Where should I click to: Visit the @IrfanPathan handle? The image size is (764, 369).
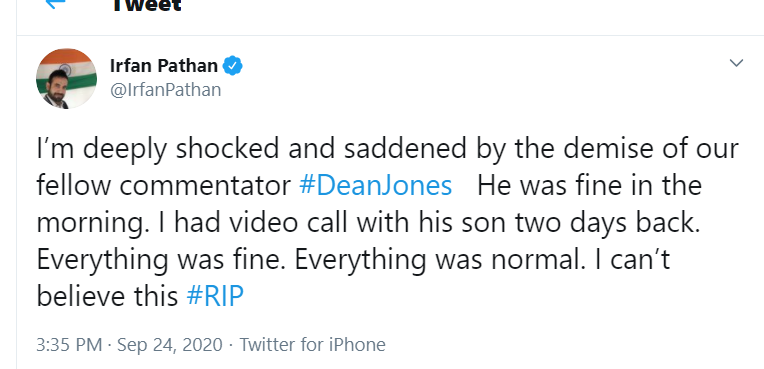point(166,90)
